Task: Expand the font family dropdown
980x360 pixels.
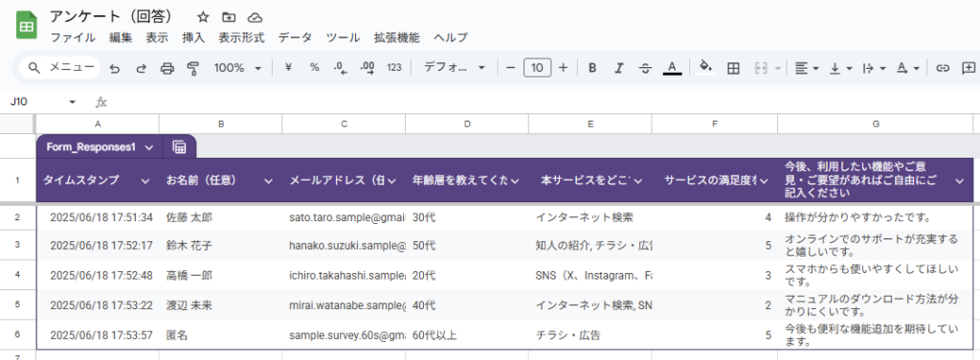Action: [x=455, y=67]
